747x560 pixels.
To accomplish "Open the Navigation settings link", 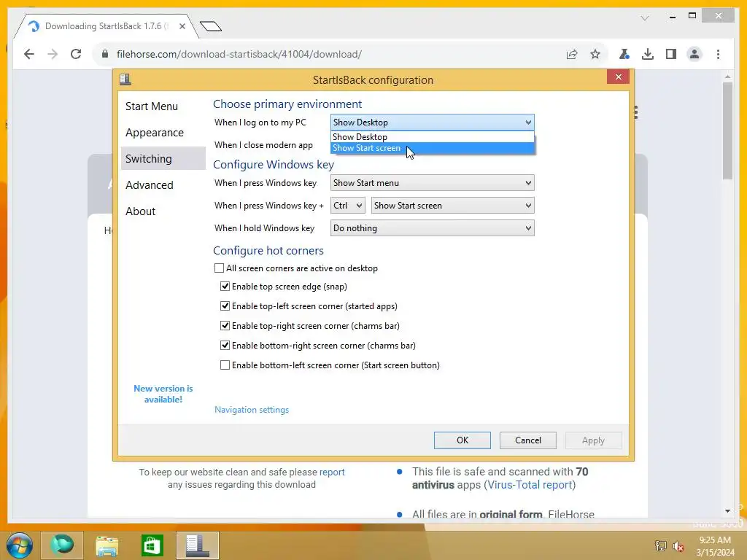I will pos(252,410).
